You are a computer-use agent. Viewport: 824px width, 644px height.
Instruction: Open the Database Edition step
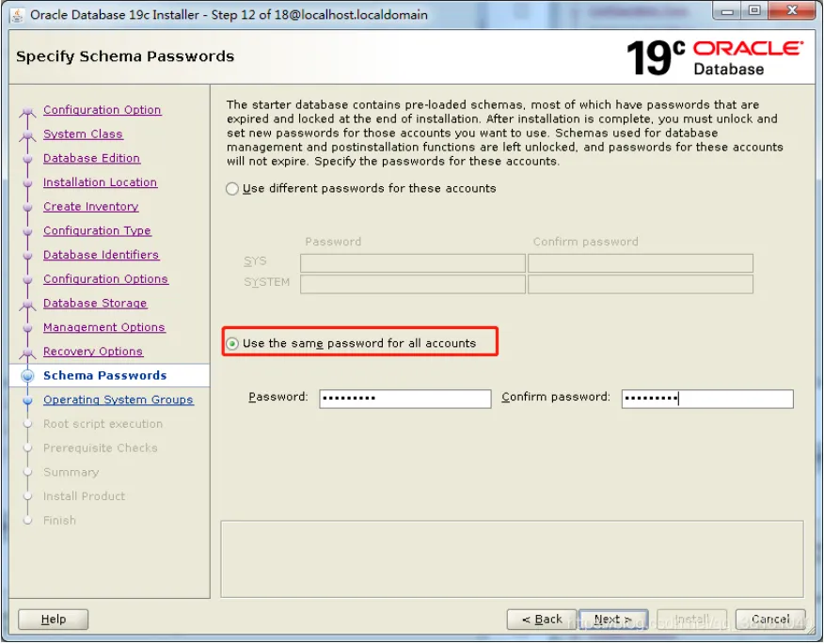[x=91, y=158]
